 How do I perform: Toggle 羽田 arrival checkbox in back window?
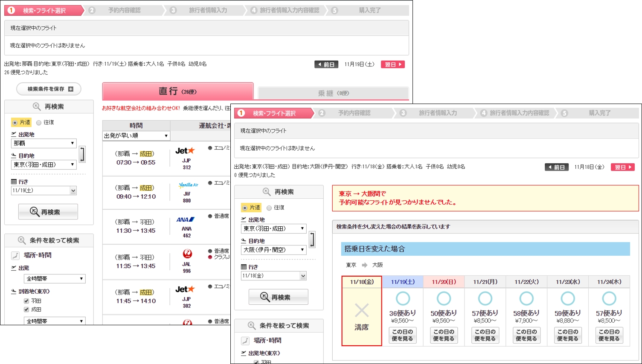26,301
